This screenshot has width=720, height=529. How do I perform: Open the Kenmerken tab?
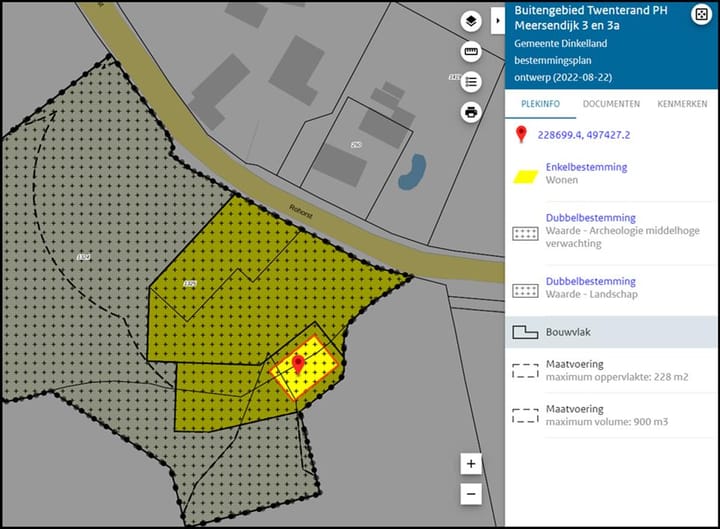pyautogui.click(x=682, y=104)
